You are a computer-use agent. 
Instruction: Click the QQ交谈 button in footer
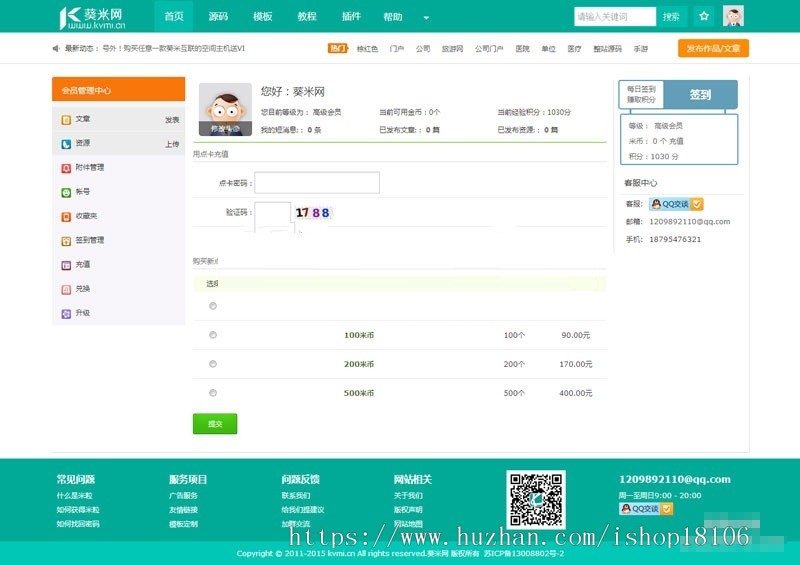646,509
